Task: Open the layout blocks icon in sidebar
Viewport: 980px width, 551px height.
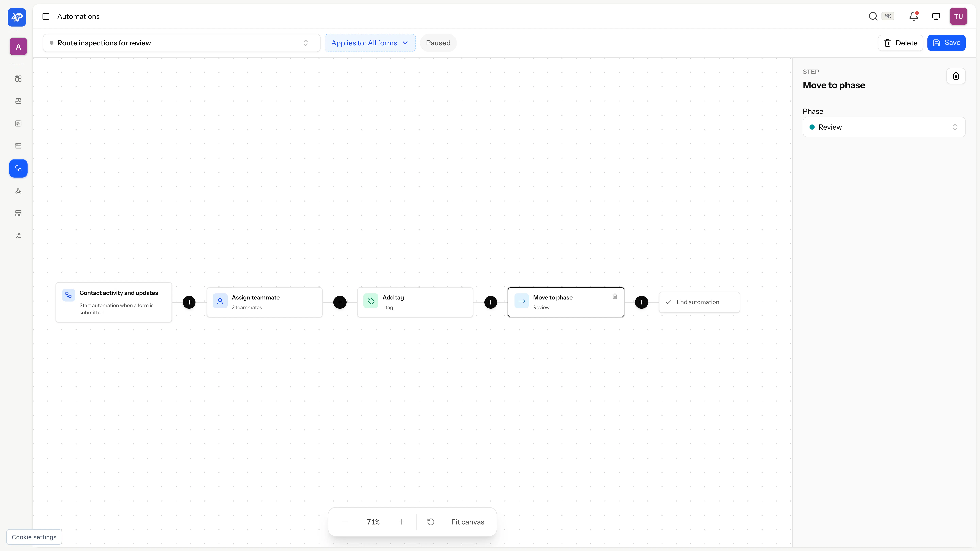Action: [x=18, y=213]
